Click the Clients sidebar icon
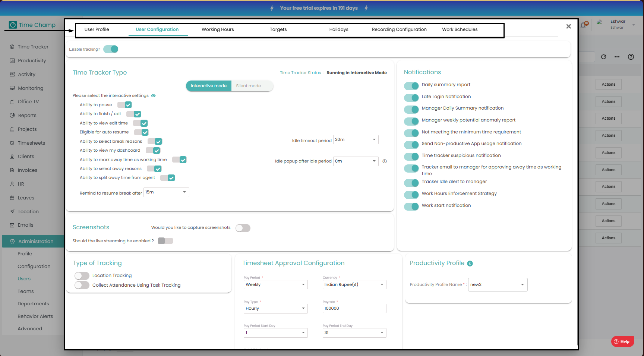The image size is (644, 356). click(12, 157)
